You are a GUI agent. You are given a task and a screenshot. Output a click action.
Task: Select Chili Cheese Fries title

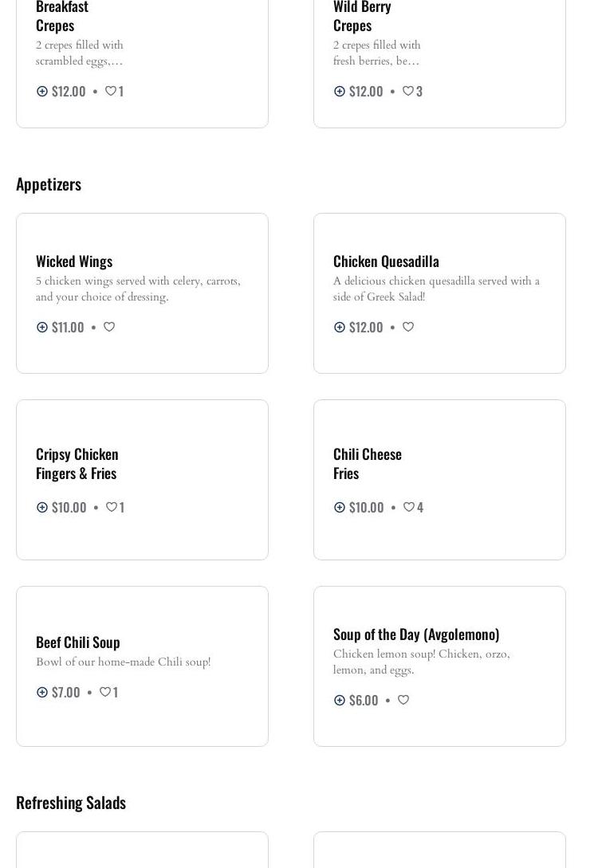tap(367, 463)
